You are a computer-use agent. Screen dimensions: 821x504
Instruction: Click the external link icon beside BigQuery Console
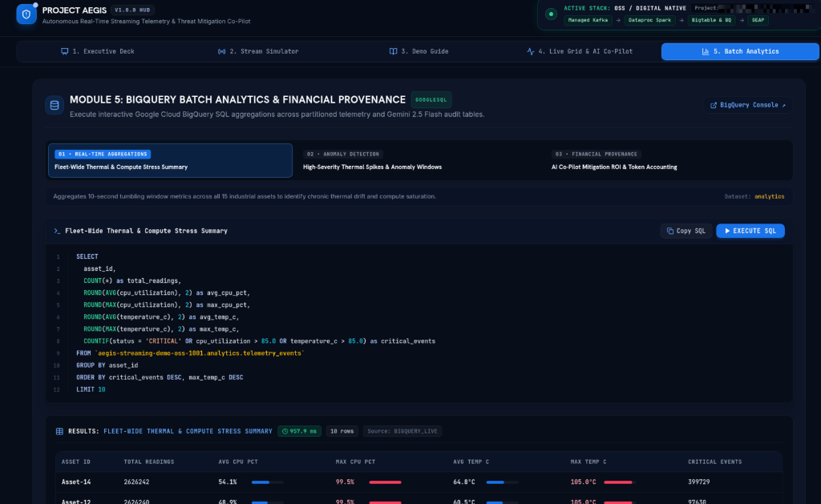coord(713,105)
